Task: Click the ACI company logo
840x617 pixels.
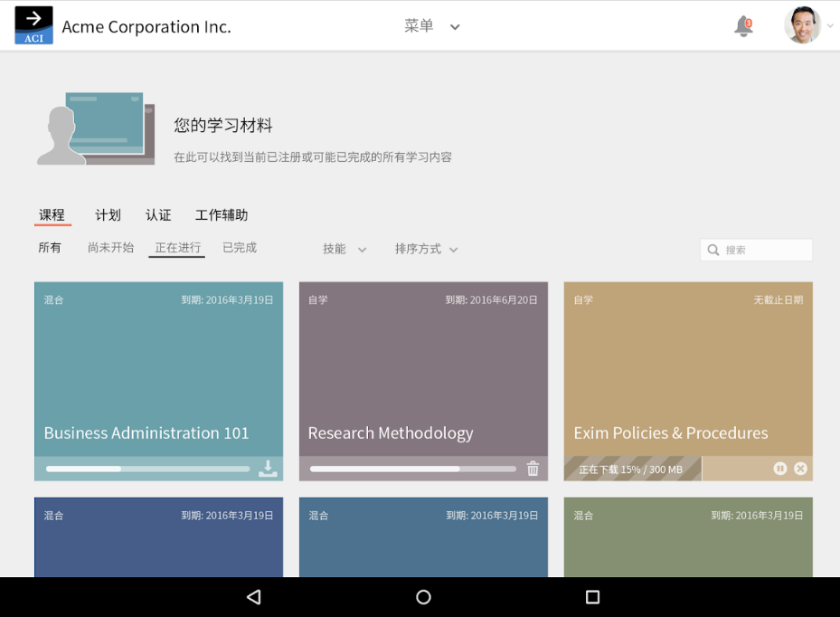Action: [x=33, y=25]
